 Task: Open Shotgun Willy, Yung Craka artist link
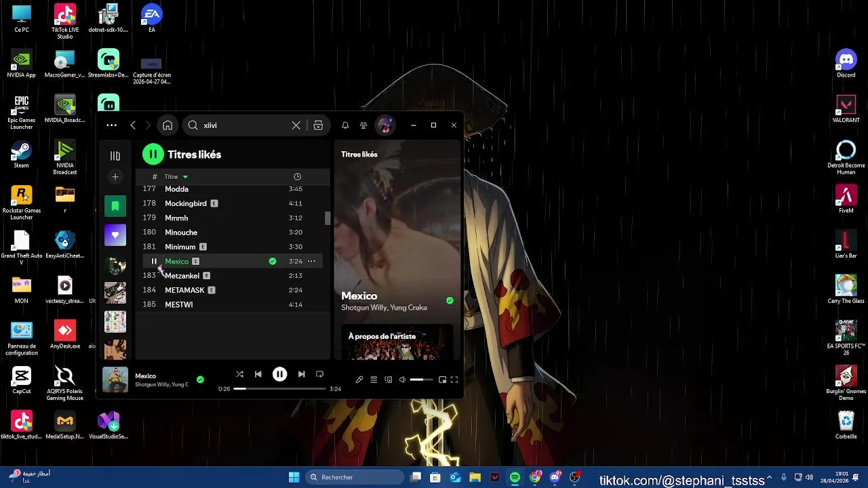[x=384, y=308]
